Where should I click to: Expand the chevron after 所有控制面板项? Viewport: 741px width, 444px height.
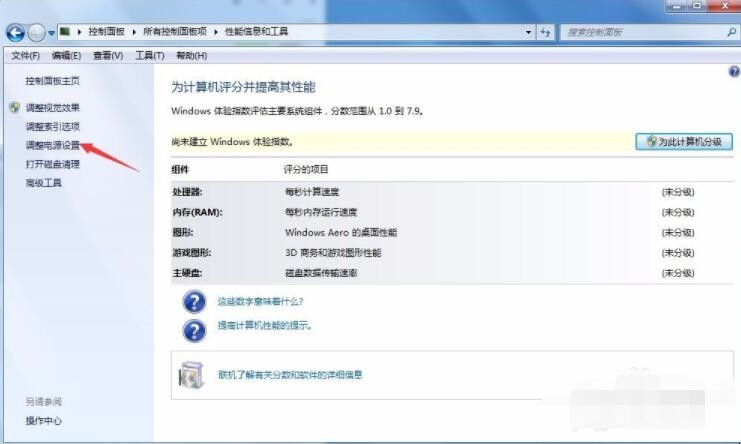[216, 32]
